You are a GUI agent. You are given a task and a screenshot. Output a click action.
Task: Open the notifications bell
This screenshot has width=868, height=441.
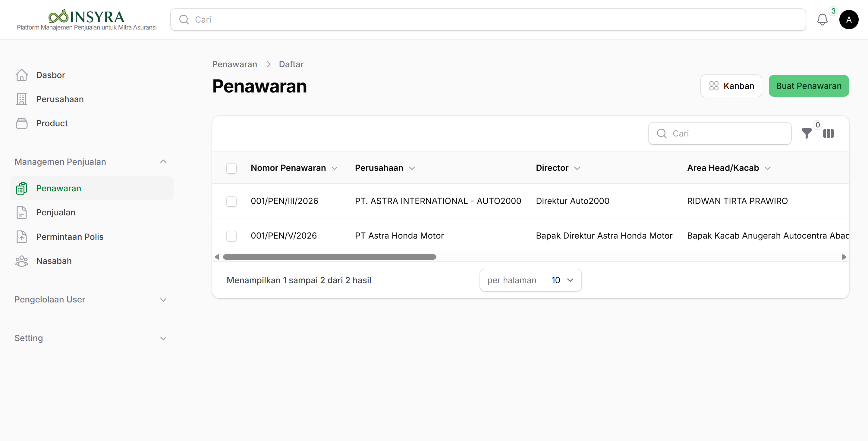click(x=822, y=20)
